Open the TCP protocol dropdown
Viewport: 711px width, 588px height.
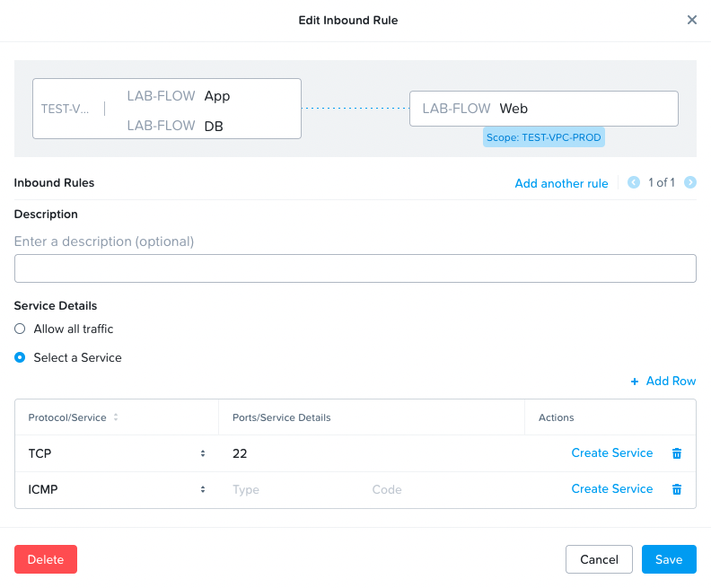[x=117, y=453]
